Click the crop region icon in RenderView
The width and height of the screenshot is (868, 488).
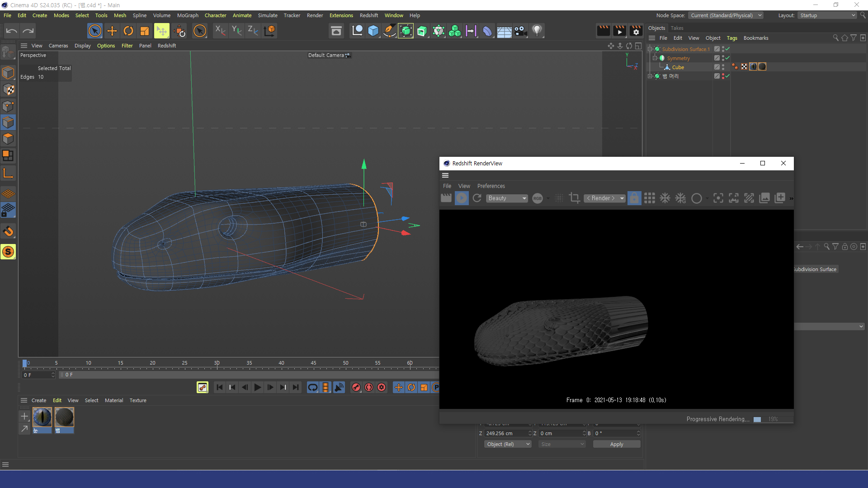575,198
